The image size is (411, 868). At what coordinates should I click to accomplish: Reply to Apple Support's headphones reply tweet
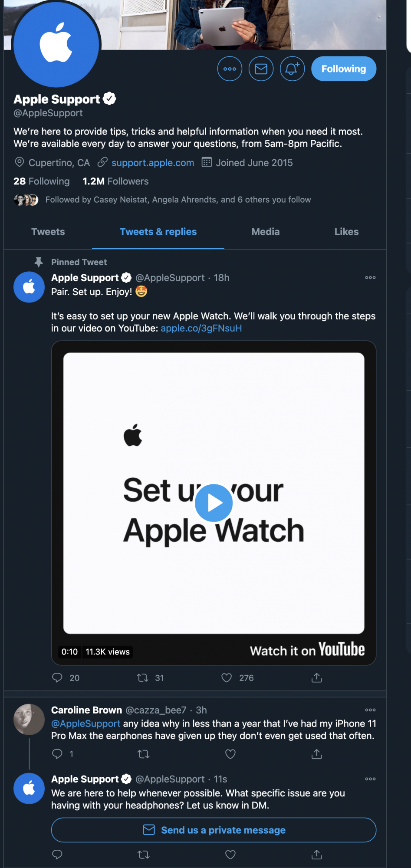click(x=57, y=855)
